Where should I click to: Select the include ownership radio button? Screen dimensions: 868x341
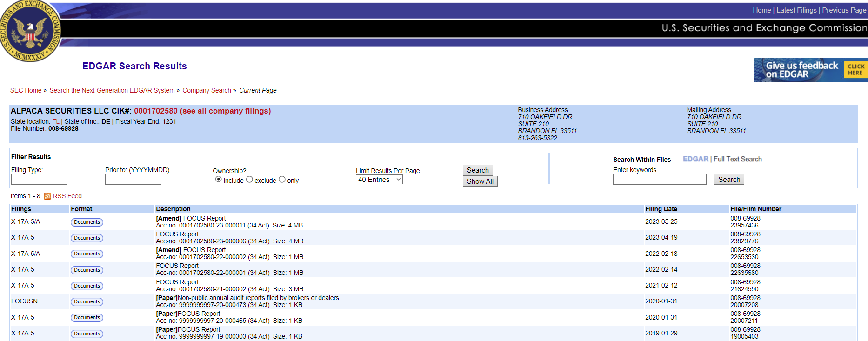(x=219, y=180)
